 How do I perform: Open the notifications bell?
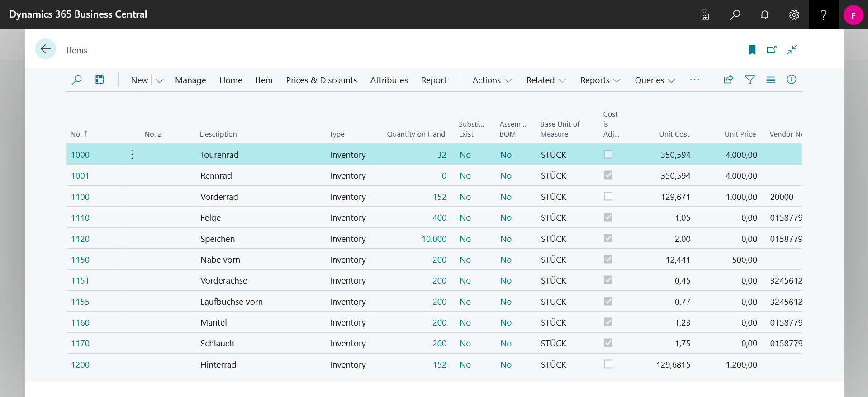[x=764, y=15]
